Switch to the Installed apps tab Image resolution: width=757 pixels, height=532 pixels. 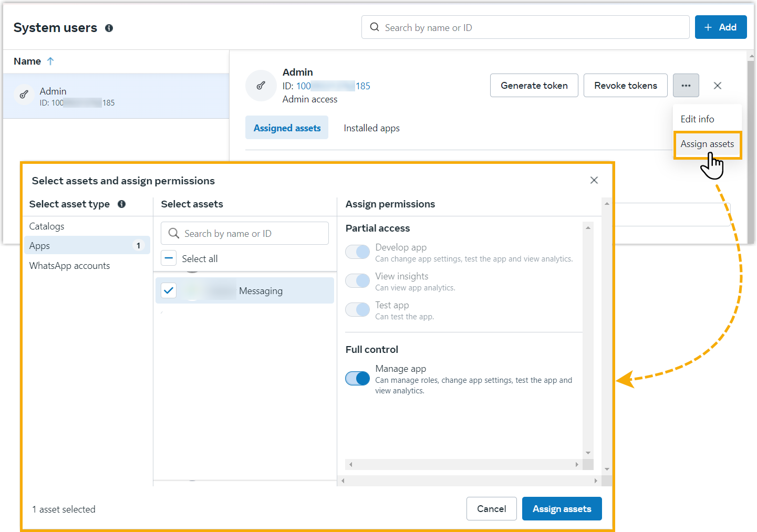click(x=371, y=128)
